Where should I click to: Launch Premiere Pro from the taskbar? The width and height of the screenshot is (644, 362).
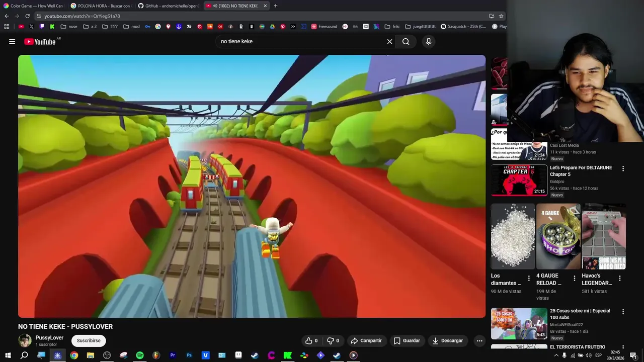173,355
